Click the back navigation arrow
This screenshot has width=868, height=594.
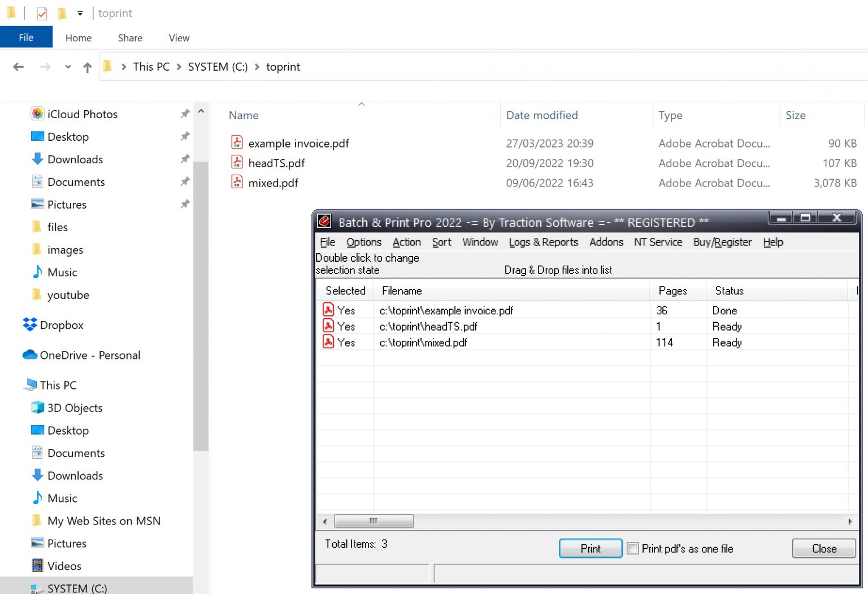(x=18, y=67)
